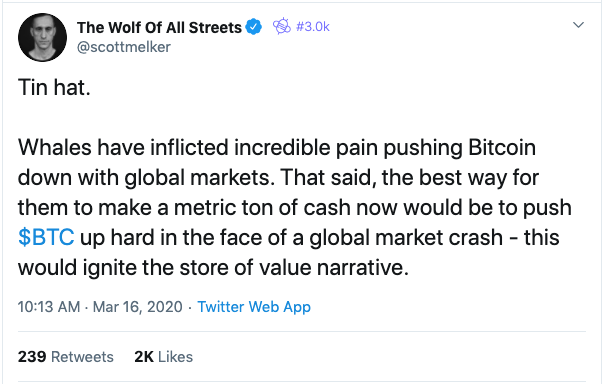Click the Mar 16, 2020 date
This screenshot has height=384, width=605.
(138, 307)
